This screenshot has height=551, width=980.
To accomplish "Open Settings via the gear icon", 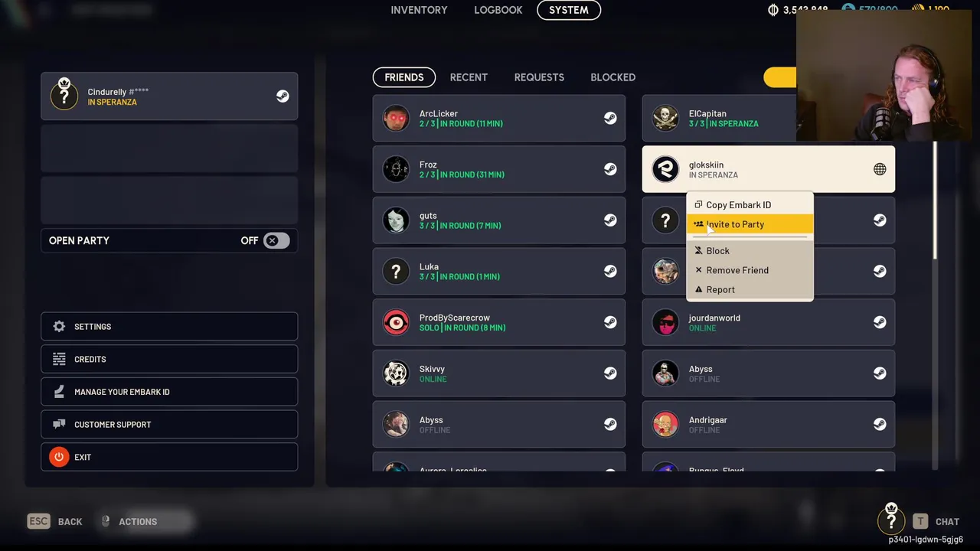I will 59,327.
